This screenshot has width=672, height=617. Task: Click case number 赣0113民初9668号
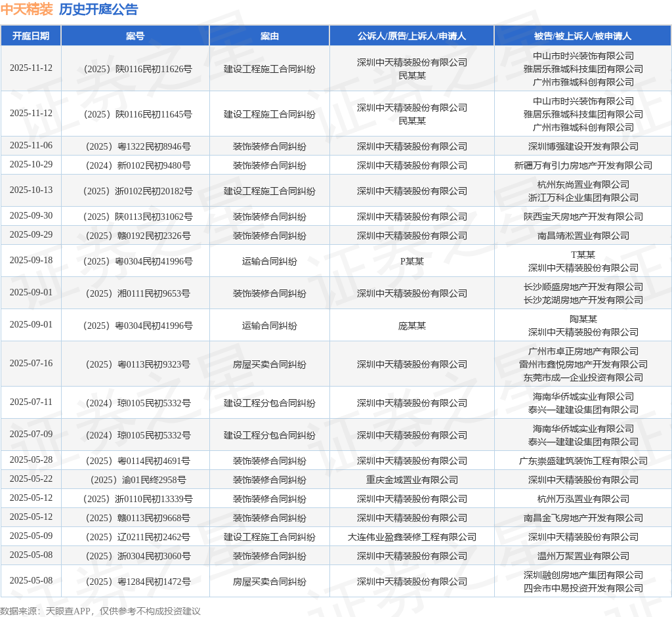138,518
